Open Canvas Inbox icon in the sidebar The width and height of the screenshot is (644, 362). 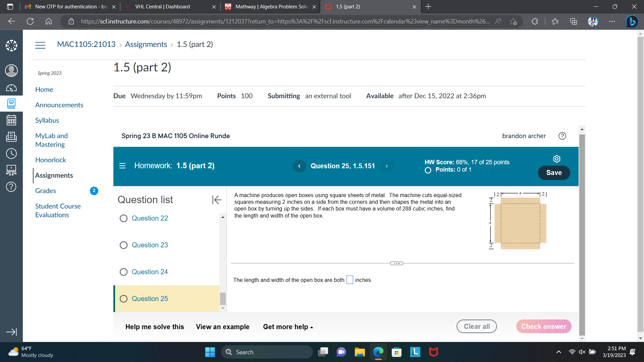(11, 137)
